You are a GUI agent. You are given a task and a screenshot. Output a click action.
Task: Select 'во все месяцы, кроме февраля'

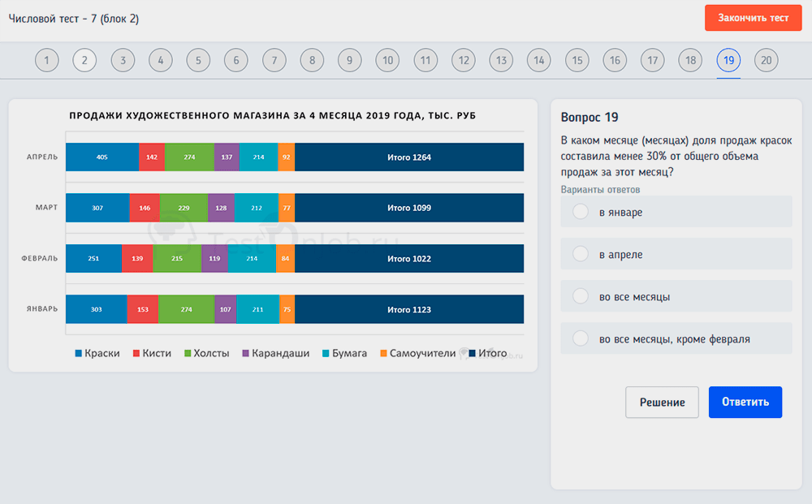point(581,338)
